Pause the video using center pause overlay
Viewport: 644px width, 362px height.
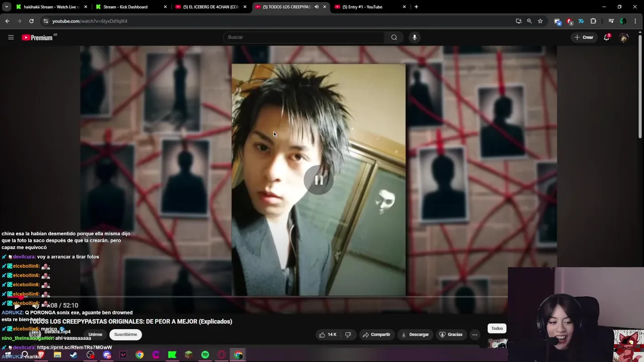318,180
